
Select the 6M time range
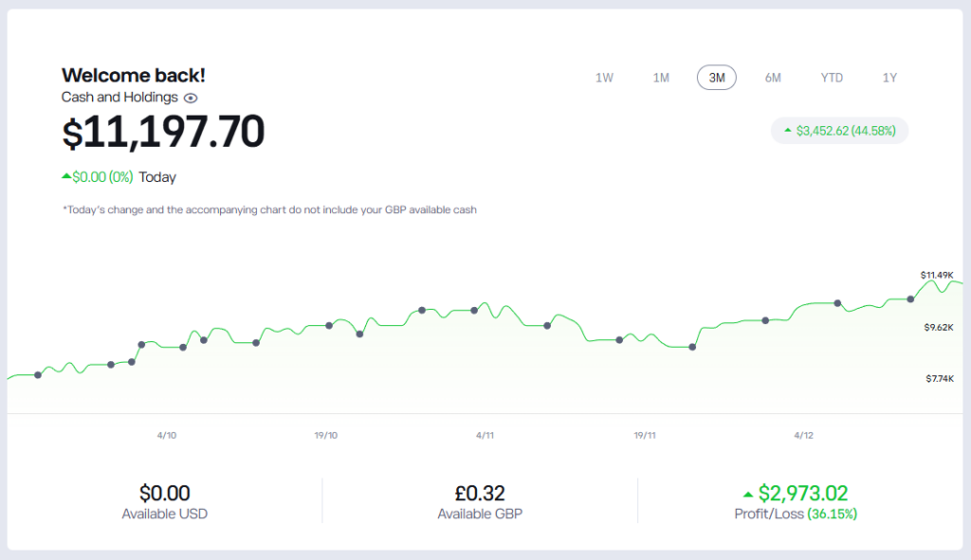tap(772, 78)
